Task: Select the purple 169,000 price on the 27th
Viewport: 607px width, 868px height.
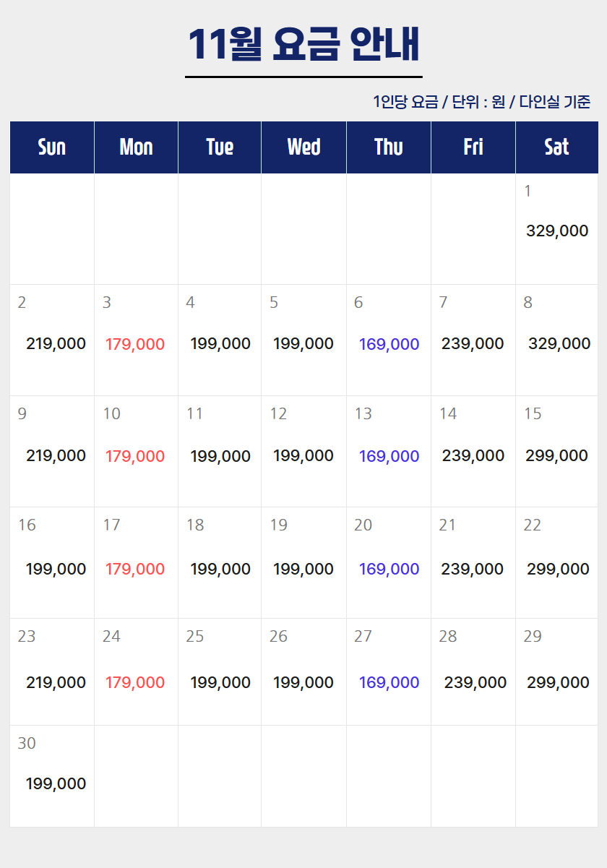Action: 389,683
